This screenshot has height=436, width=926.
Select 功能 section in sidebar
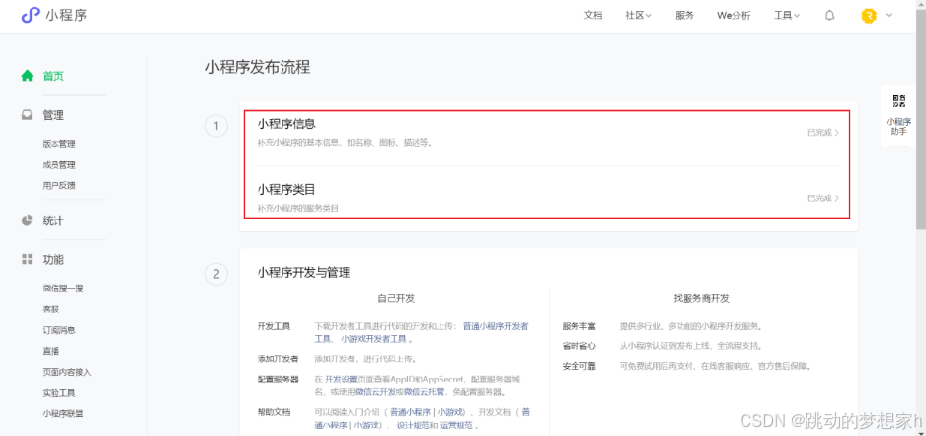[x=53, y=259]
